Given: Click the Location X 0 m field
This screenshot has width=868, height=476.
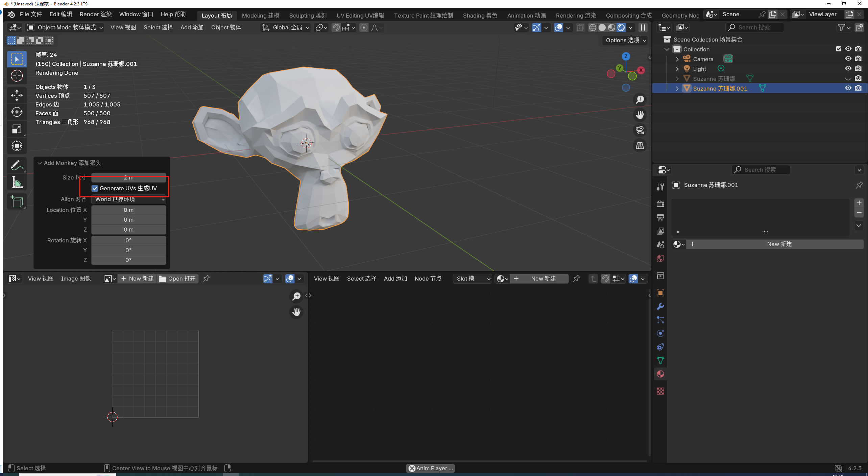Looking at the screenshot, I should click(x=129, y=210).
